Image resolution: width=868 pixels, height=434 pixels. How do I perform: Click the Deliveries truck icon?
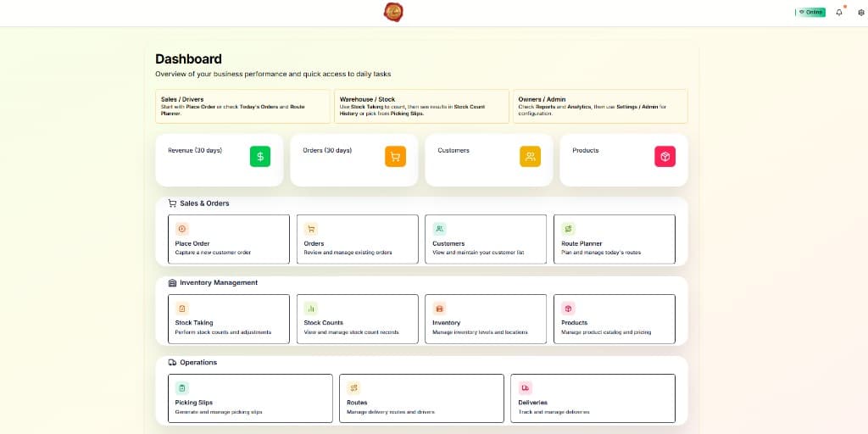coord(526,387)
